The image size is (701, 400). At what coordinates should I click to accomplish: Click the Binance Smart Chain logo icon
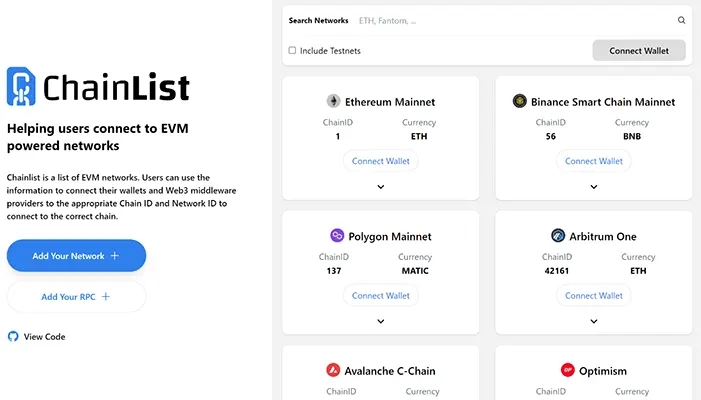click(x=519, y=101)
